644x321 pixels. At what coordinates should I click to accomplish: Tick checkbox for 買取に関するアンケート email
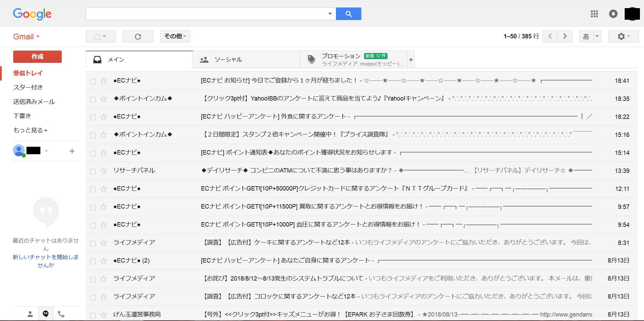point(93,207)
